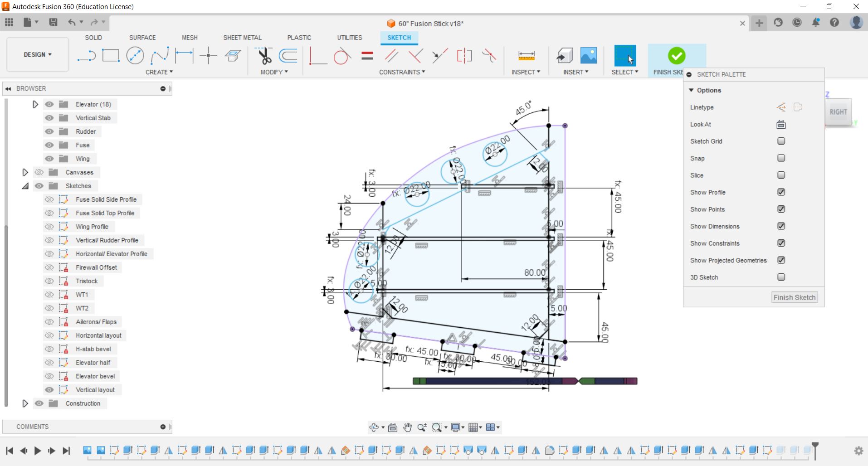Select the 2-Point Rectangle tool
Screen dimensions: 868x466
coord(111,56)
